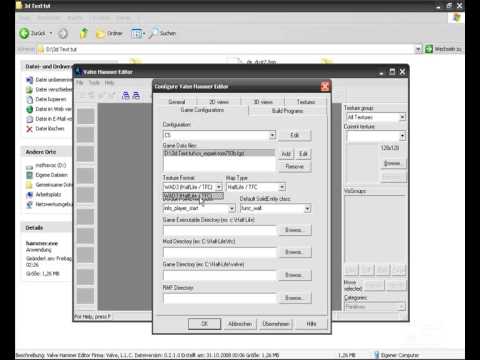
Task: Choose the highlighted WAD3 option in list
Action: pyautogui.click(x=193, y=196)
